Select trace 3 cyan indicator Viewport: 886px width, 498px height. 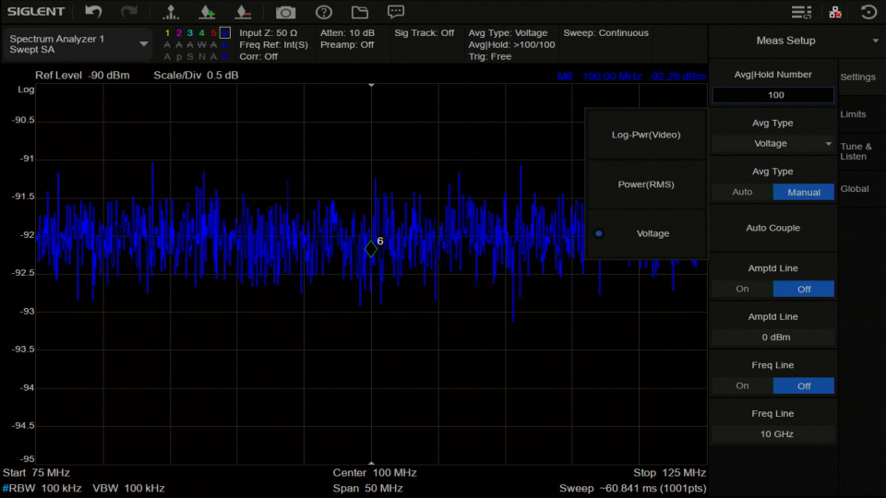coord(190,33)
